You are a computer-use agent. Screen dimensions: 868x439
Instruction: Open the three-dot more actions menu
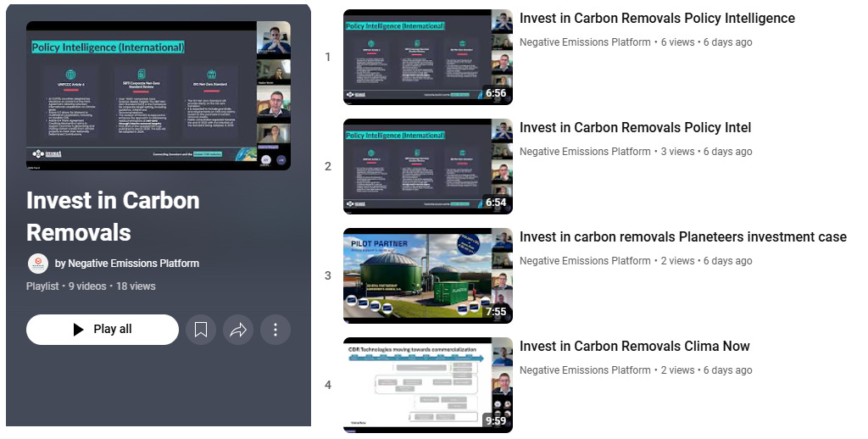[275, 330]
